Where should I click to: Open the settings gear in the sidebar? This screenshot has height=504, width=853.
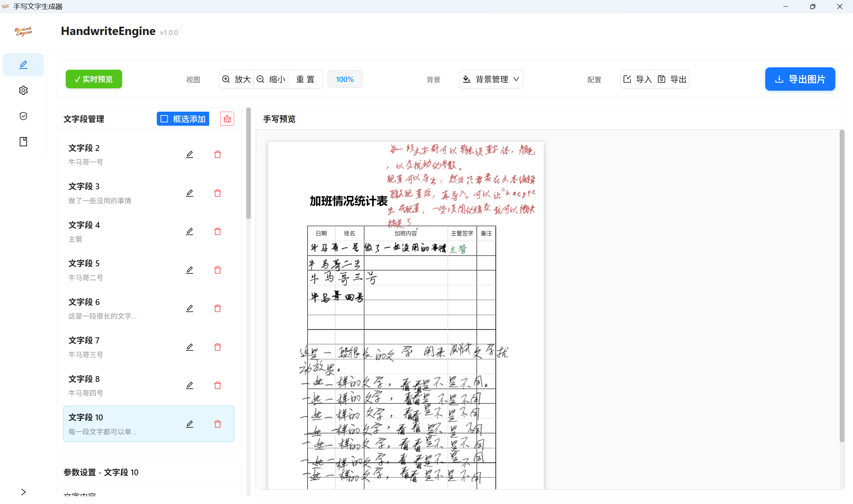pos(23,90)
